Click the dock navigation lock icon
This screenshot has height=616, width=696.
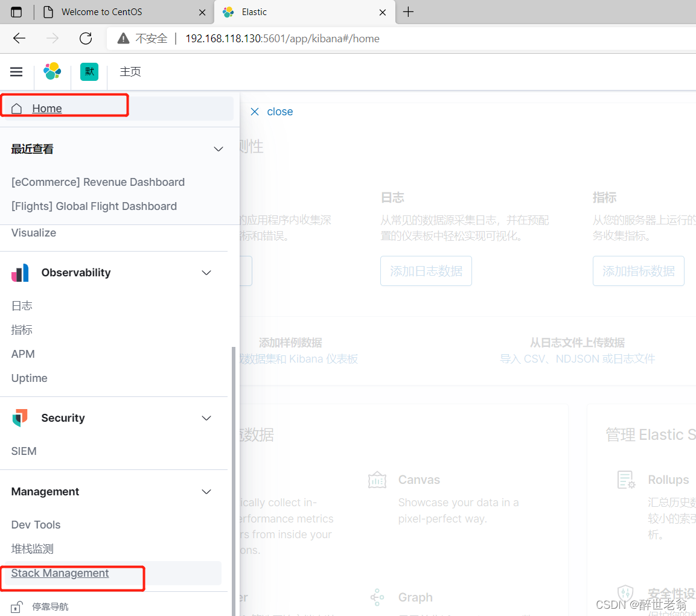point(16,607)
